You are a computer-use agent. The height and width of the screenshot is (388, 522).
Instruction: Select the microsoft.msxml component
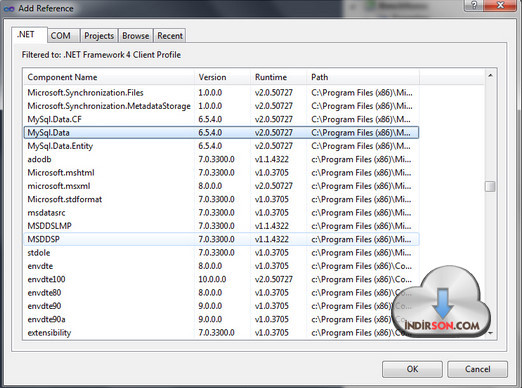(x=221, y=186)
